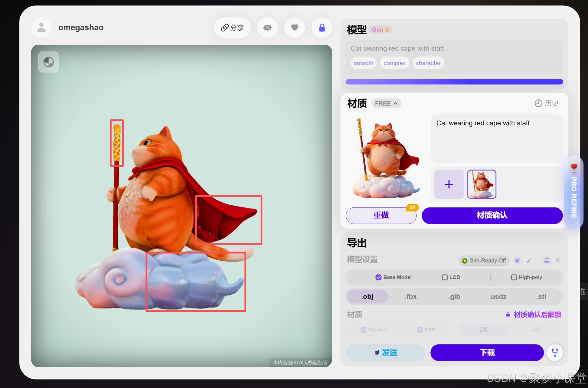Click the dashed-square frame icon
The image size is (588, 388).
click(x=558, y=261)
